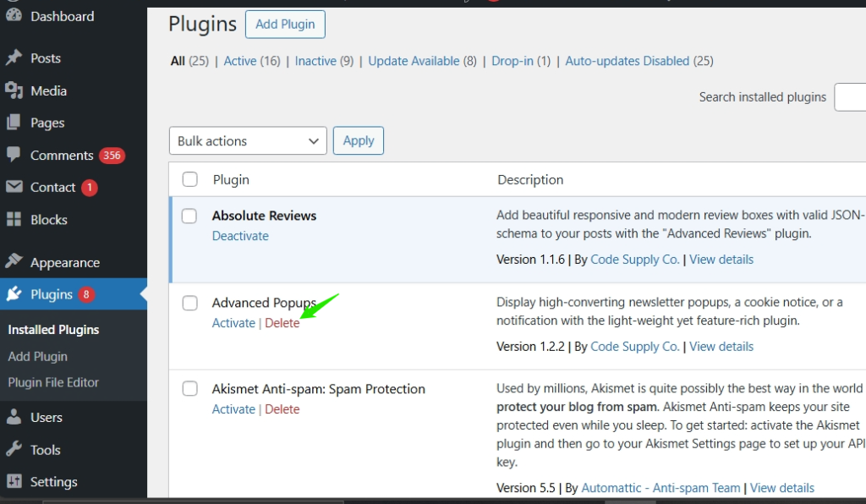Open Appearance menu item
The image size is (866, 504).
click(65, 263)
